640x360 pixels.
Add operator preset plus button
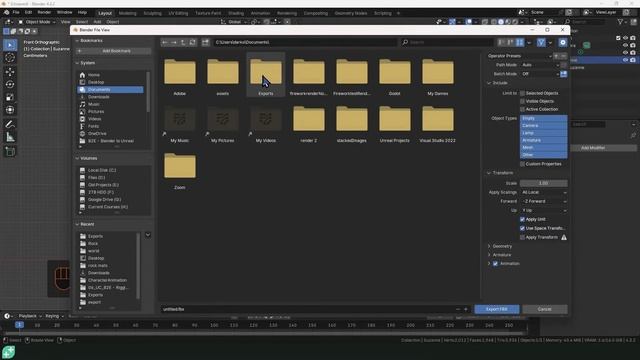click(x=556, y=56)
